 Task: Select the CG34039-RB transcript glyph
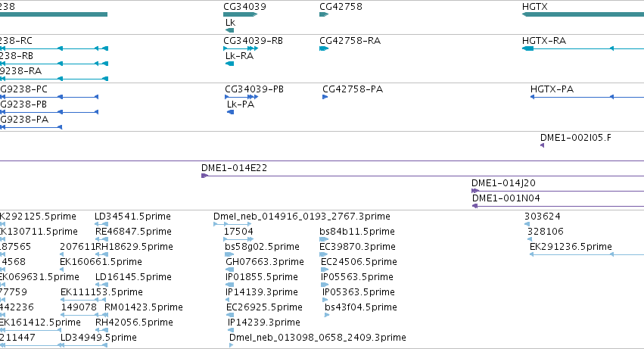click(241, 48)
